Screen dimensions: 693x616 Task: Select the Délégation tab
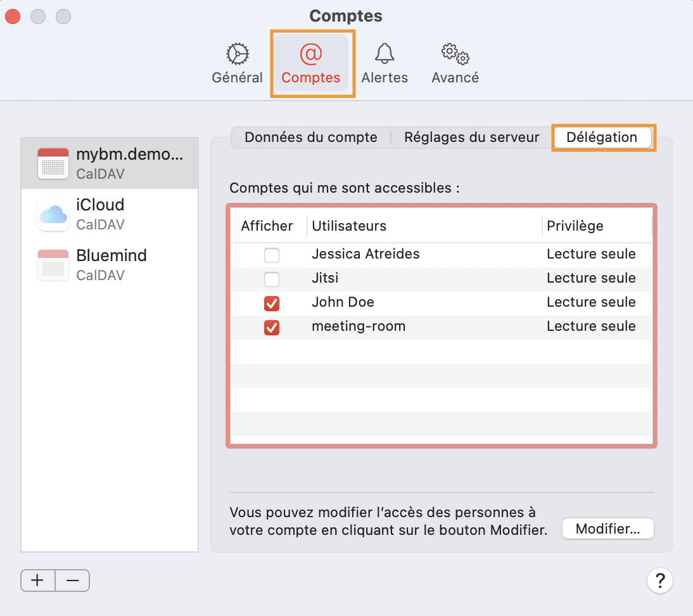coord(602,138)
